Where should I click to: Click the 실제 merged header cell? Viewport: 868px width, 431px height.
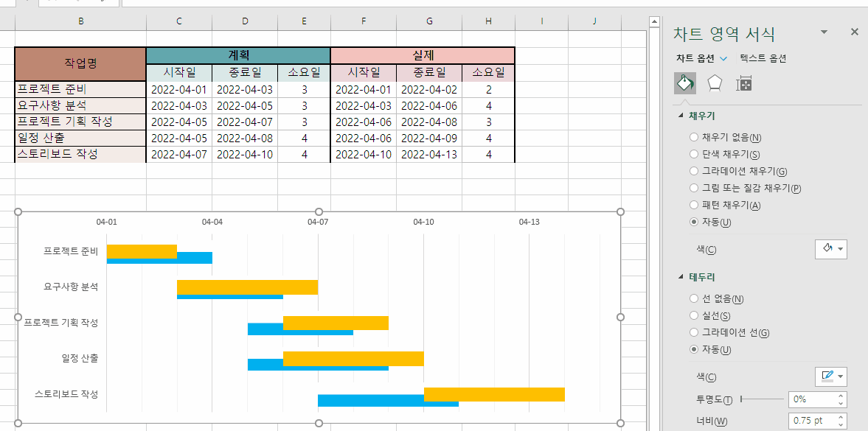[423, 56]
